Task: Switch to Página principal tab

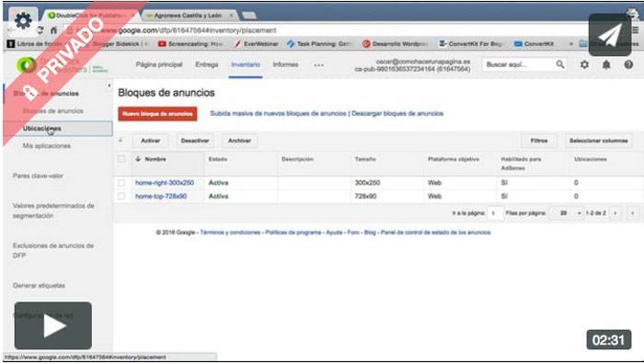Action: [159, 64]
